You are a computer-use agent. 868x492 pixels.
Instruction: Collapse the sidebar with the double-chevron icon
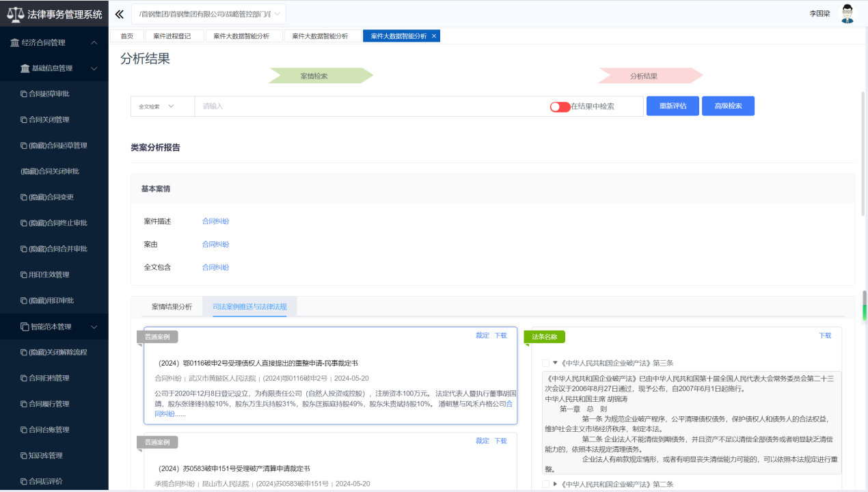[120, 14]
